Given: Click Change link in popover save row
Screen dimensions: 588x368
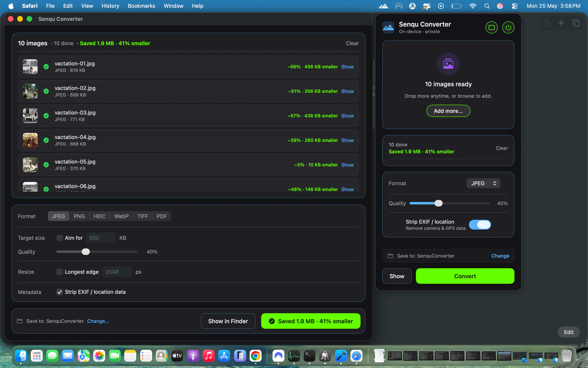Looking at the screenshot, I should coord(500,256).
